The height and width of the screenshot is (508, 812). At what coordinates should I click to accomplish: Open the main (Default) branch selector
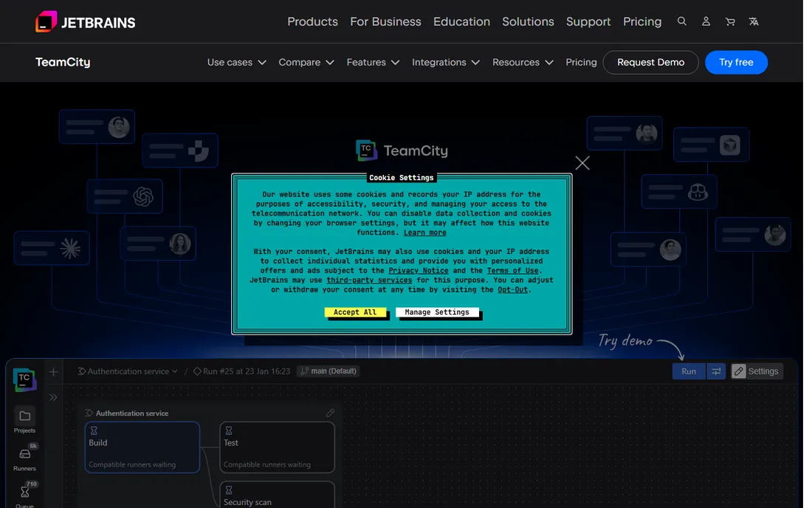328,371
